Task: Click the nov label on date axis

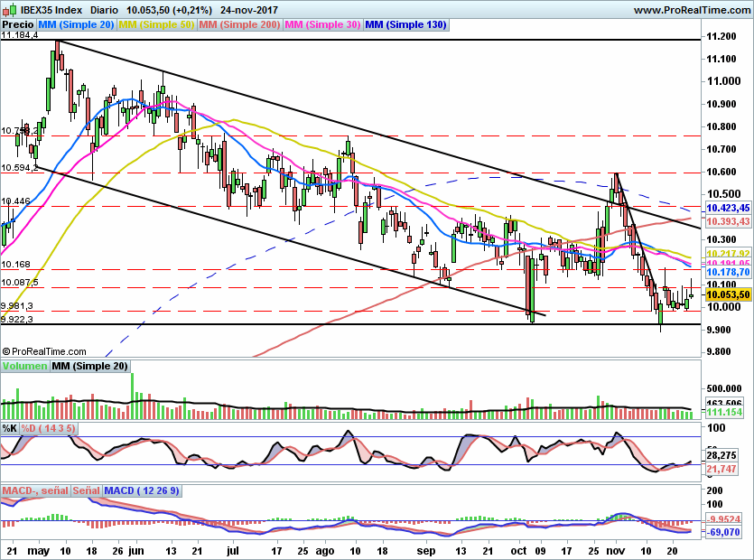Action: 616,551
